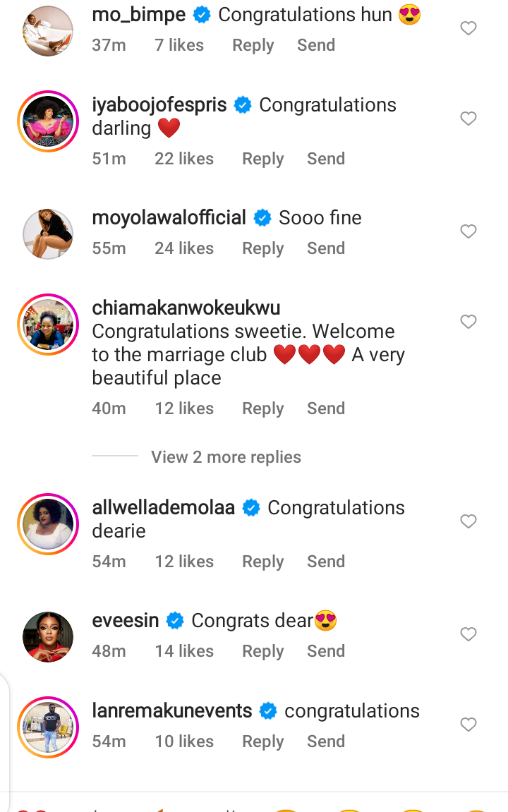View the 24 likes on moyolawalofficial's comment
This screenshot has width=508, height=812.
click(183, 248)
